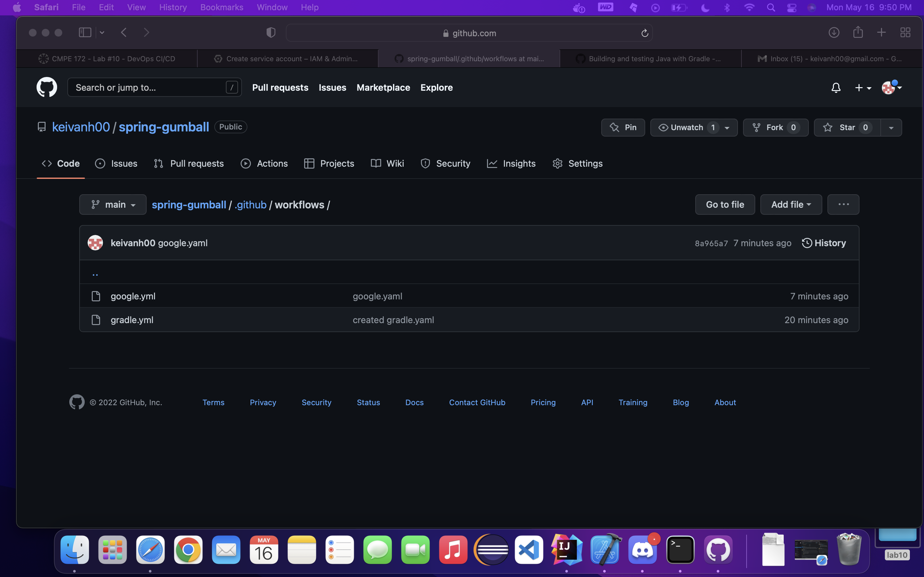Open the Add file dropdown

[x=791, y=205]
